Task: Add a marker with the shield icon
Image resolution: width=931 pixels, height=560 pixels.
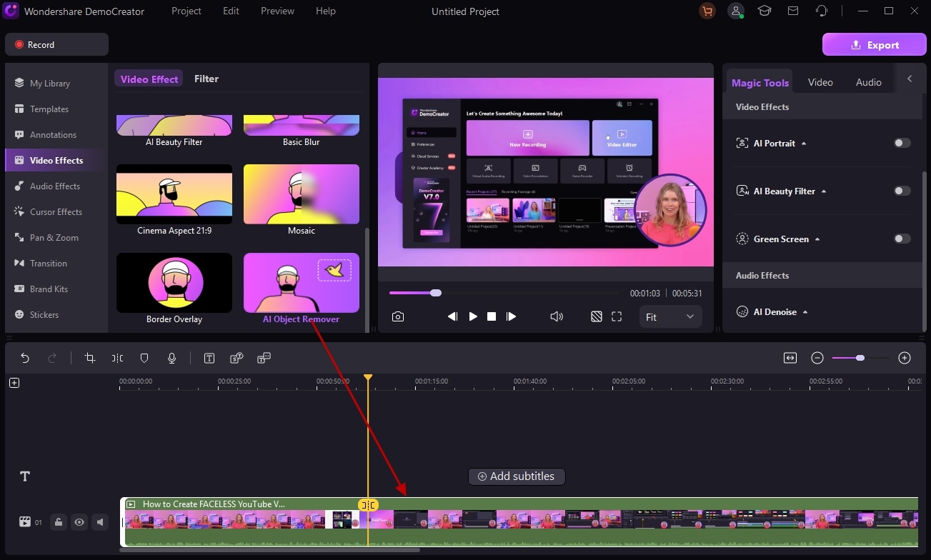Action: pyautogui.click(x=144, y=358)
